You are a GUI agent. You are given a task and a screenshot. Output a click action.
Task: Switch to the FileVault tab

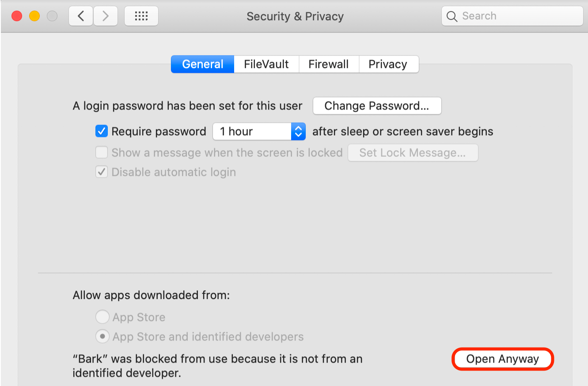[x=266, y=64]
